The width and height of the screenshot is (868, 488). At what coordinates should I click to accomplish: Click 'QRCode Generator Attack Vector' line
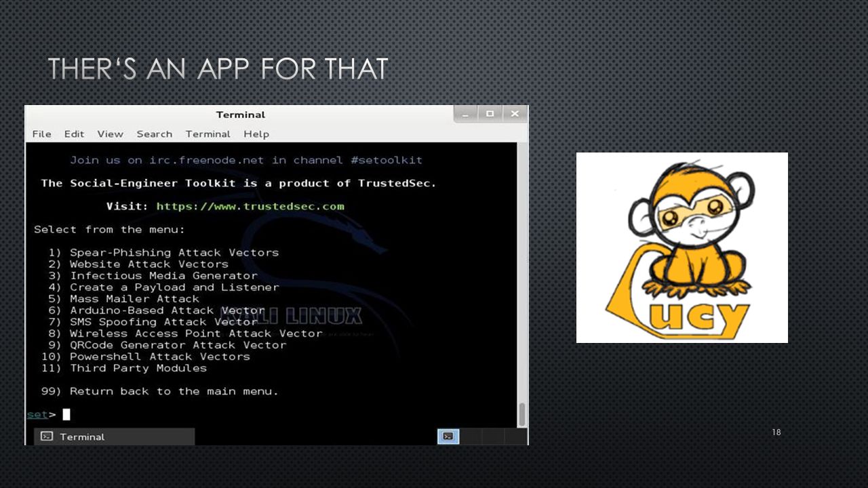tap(167, 344)
